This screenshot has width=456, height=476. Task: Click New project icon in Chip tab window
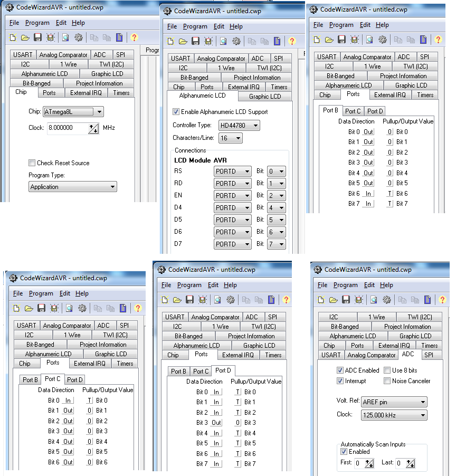click(13, 37)
